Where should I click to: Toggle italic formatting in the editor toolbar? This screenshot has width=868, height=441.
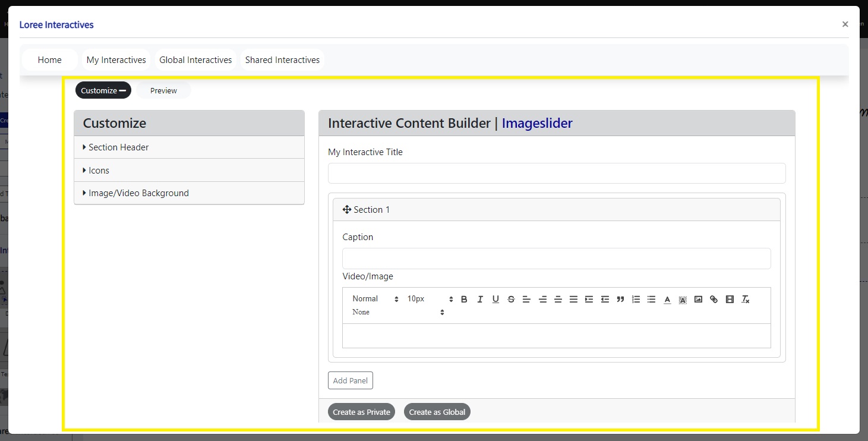tap(480, 299)
